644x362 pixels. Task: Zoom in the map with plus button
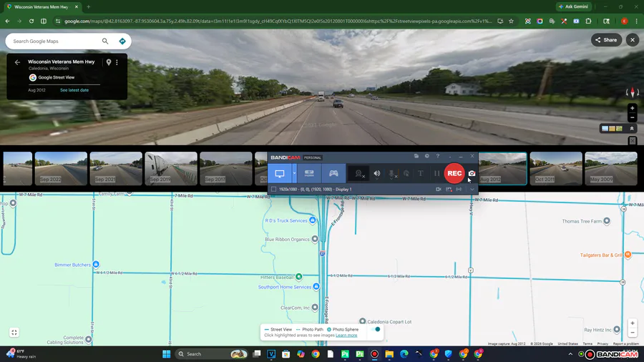tap(633, 323)
